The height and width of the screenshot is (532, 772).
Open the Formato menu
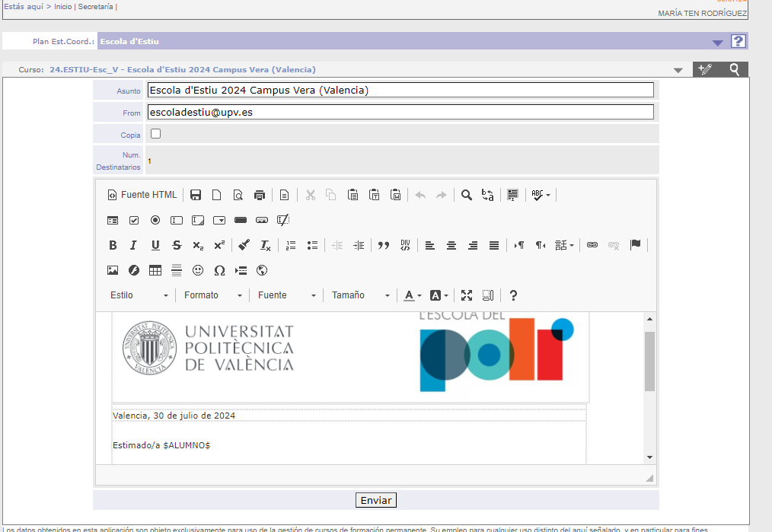coord(212,295)
